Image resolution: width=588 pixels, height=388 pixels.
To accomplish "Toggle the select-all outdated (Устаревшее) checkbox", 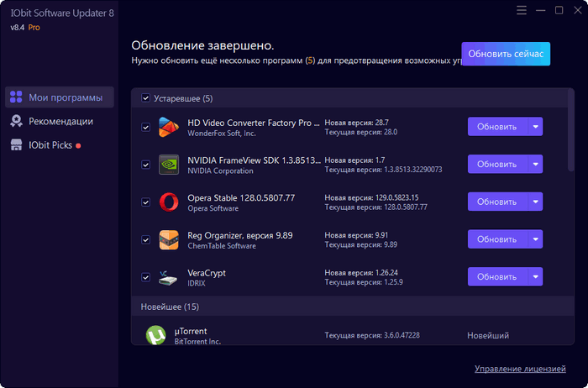I will (145, 98).
